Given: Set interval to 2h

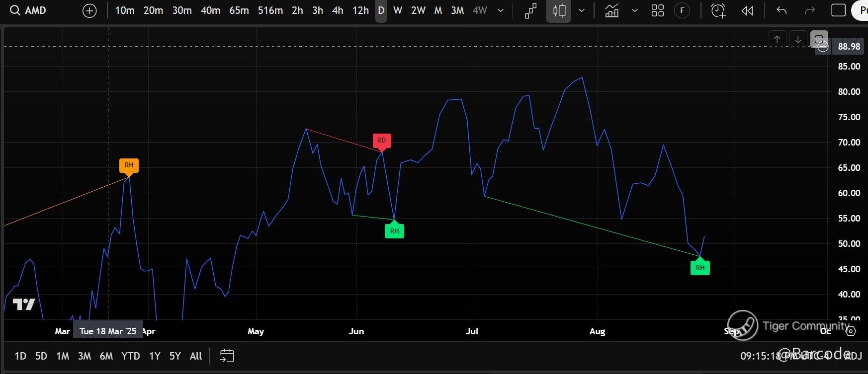Looking at the screenshot, I should click(297, 10).
